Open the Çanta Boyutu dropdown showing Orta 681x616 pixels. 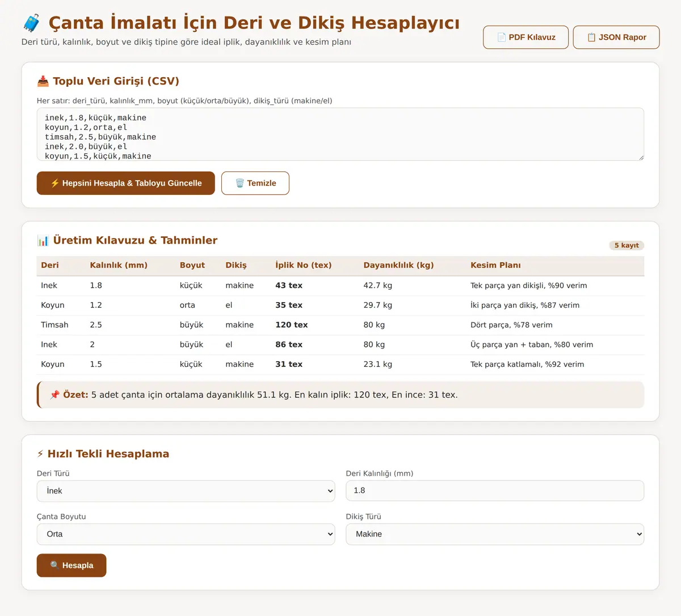point(186,534)
